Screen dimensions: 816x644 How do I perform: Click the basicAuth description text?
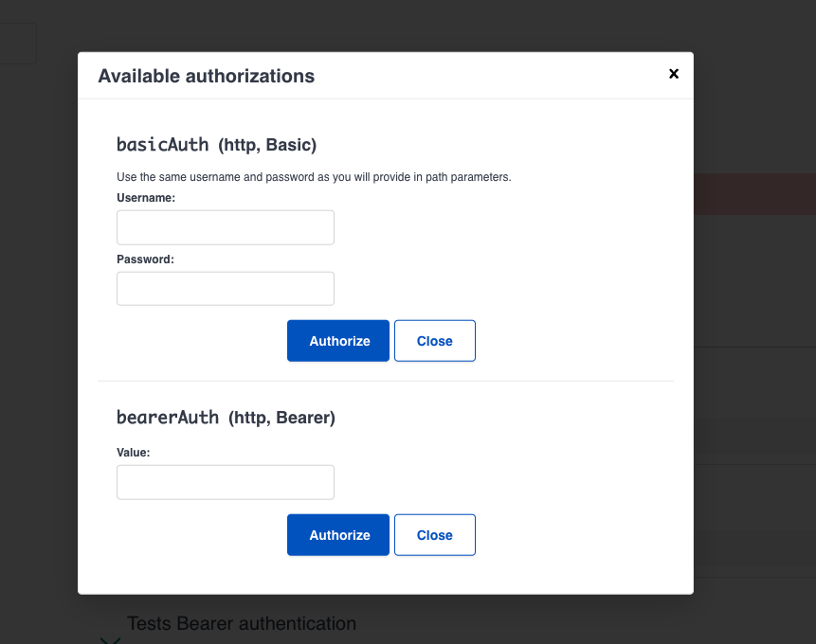coord(314,176)
